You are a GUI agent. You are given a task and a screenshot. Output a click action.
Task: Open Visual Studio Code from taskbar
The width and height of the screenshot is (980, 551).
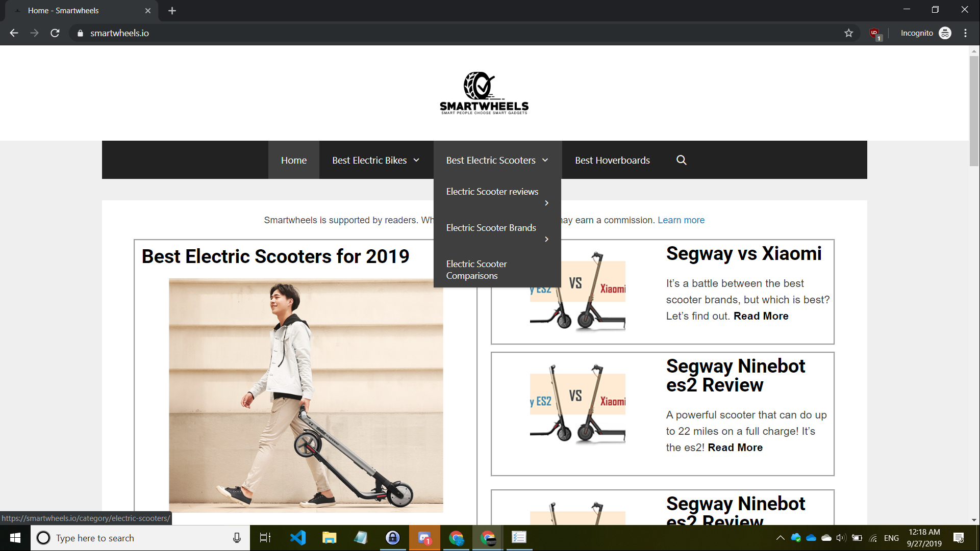[298, 538]
